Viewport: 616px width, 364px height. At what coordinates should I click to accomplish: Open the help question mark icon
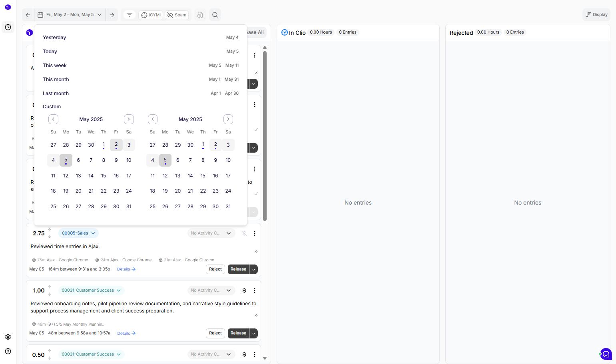pos(8,351)
